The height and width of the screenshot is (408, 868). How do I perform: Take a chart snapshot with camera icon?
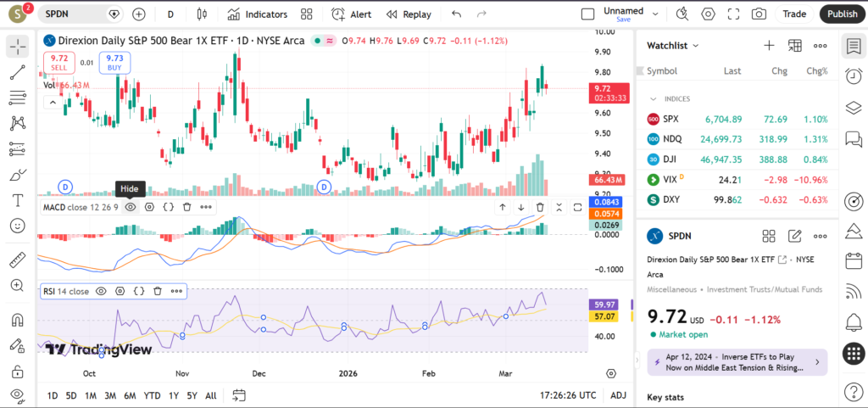[759, 14]
